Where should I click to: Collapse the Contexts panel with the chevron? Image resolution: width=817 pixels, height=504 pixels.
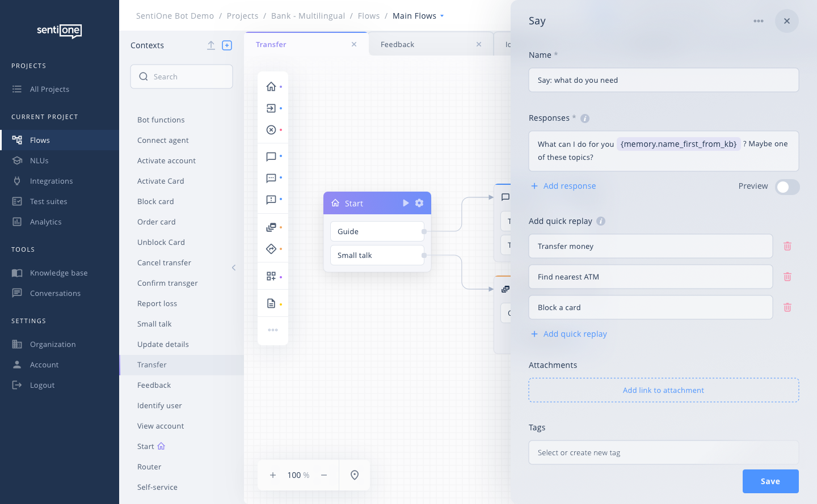[234, 268]
